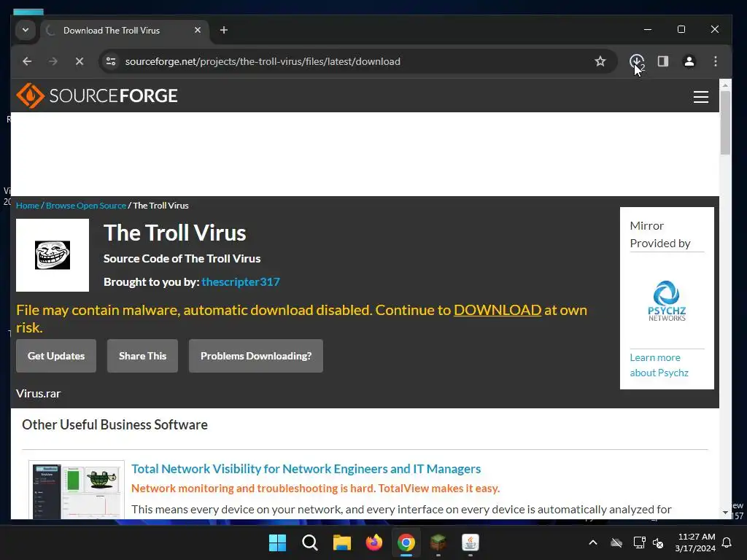Viewport: 747px width, 560px height.
Task: Click the cloud sync tray icon
Action: tap(616, 542)
